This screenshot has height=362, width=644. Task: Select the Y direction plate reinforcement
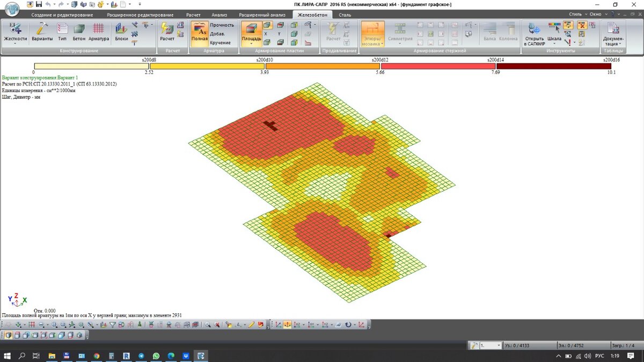coord(280,34)
